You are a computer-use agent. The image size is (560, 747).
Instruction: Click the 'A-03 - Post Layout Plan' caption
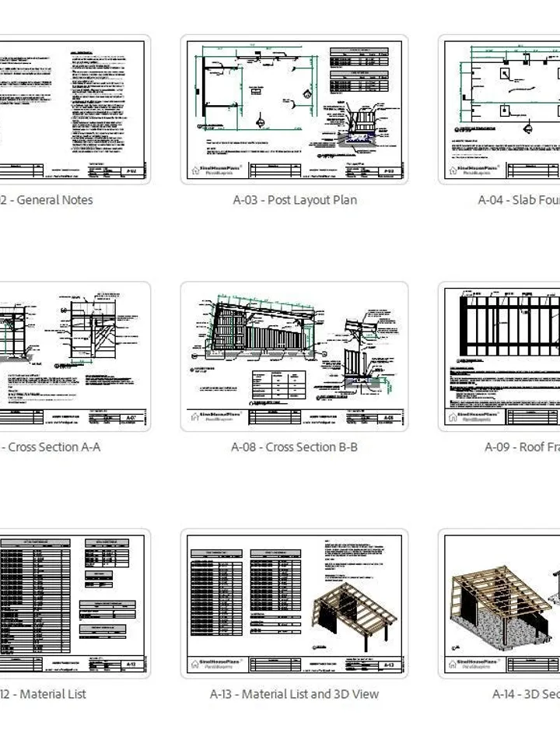[295, 200]
